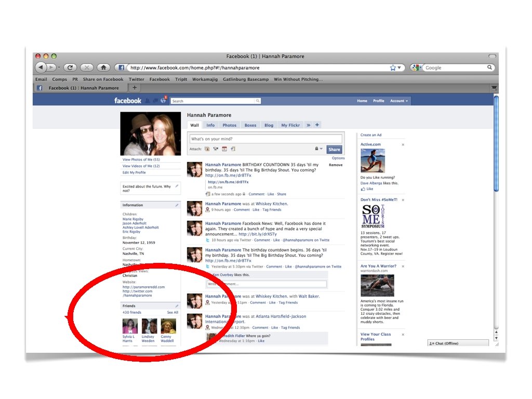Open the Workamajig bookmark
532x399 pixels.
click(205, 79)
